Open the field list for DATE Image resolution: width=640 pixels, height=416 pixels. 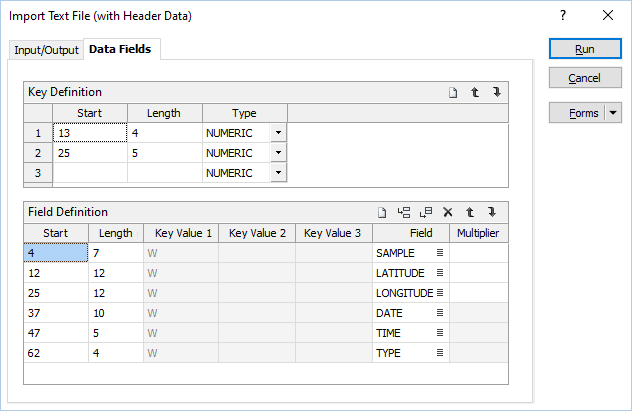pos(440,313)
